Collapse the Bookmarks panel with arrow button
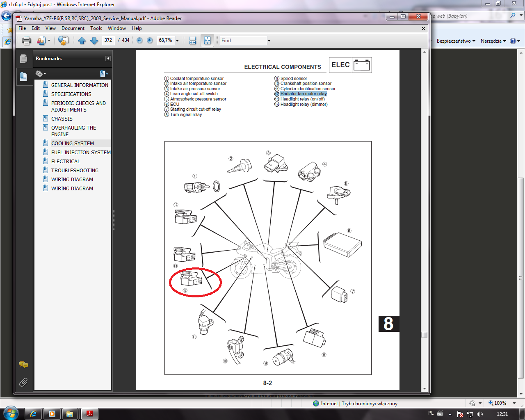525x420 pixels. (x=108, y=59)
